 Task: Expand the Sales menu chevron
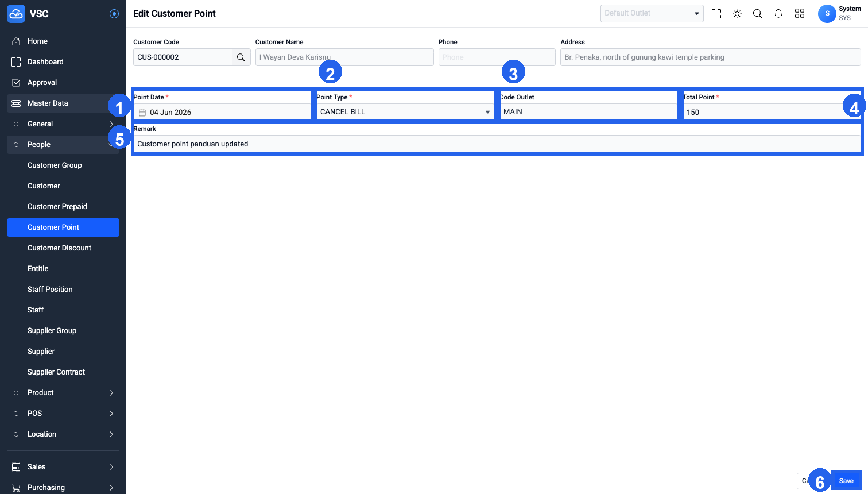pos(111,467)
